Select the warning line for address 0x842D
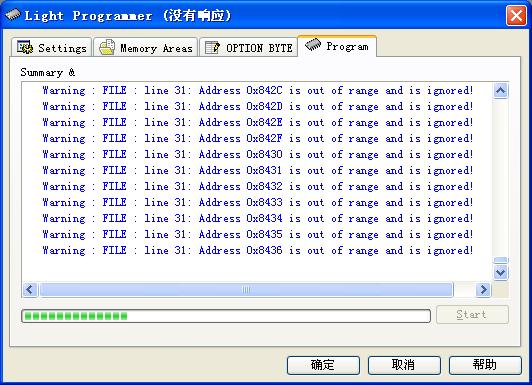 click(258, 107)
